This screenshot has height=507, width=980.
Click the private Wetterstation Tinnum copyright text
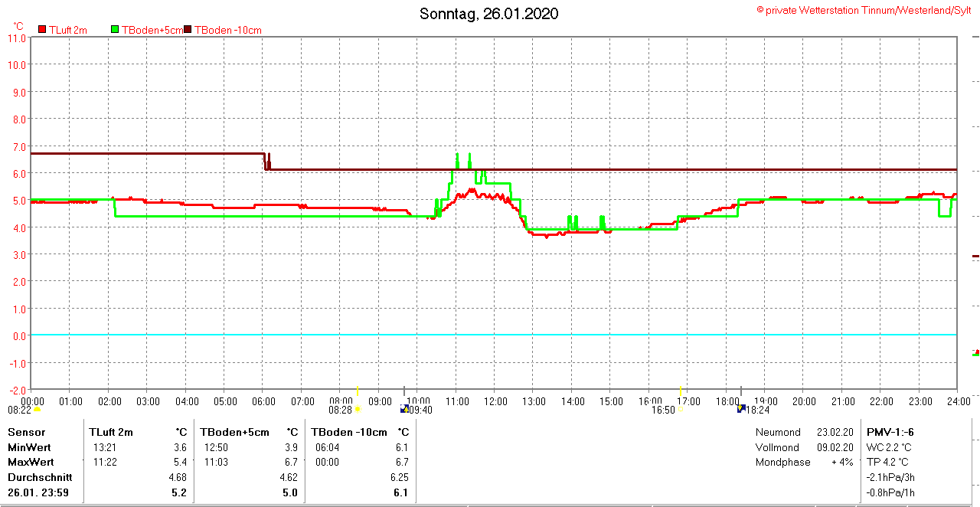(864, 10)
